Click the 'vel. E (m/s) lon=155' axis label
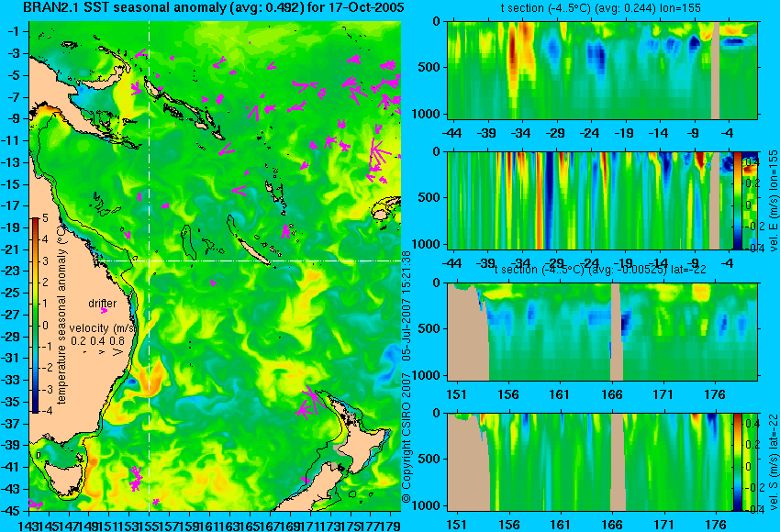Viewport: 780px width, 532px height. click(773, 200)
